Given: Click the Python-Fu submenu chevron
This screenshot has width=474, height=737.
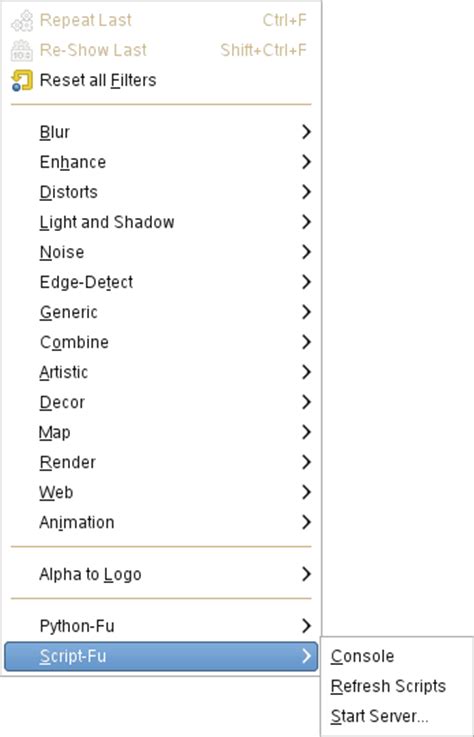Looking at the screenshot, I should coord(306,626).
